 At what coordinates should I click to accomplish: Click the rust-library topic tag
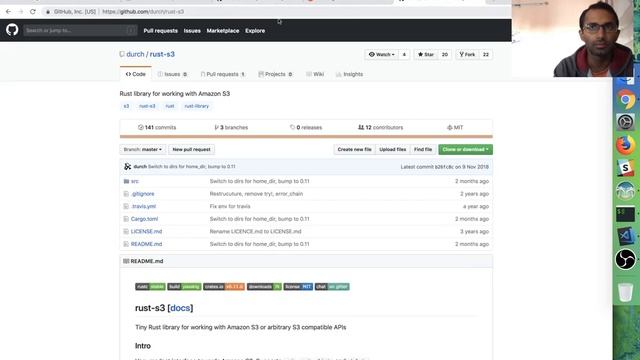[x=197, y=106]
